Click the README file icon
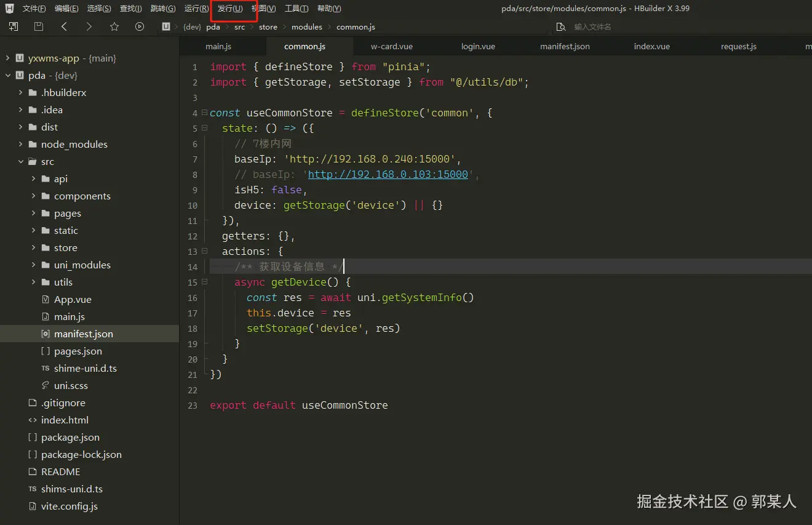The image size is (812, 525). pyautogui.click(x=33, y=471)
